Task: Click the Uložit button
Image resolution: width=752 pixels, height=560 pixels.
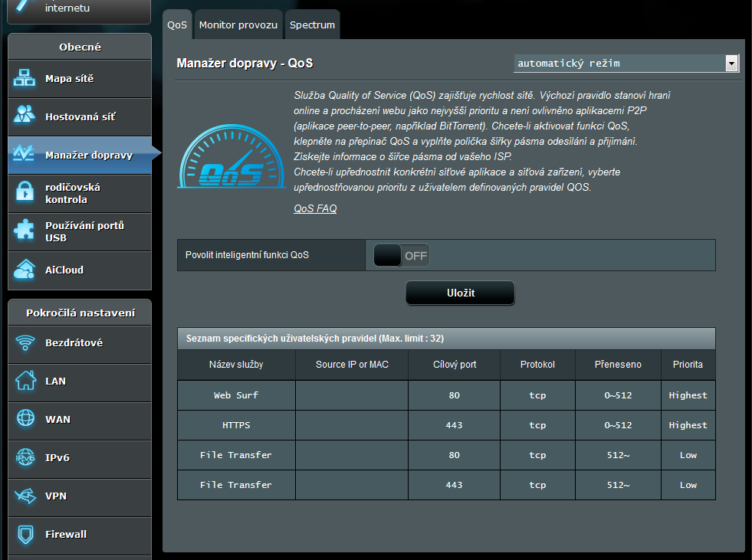Action: 460,293
